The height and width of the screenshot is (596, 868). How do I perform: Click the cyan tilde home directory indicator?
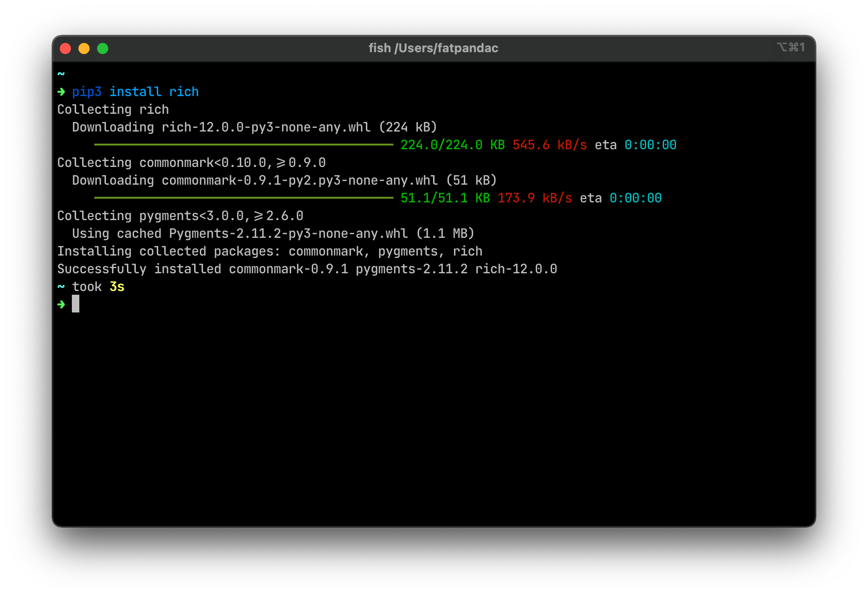click(61, 74)
